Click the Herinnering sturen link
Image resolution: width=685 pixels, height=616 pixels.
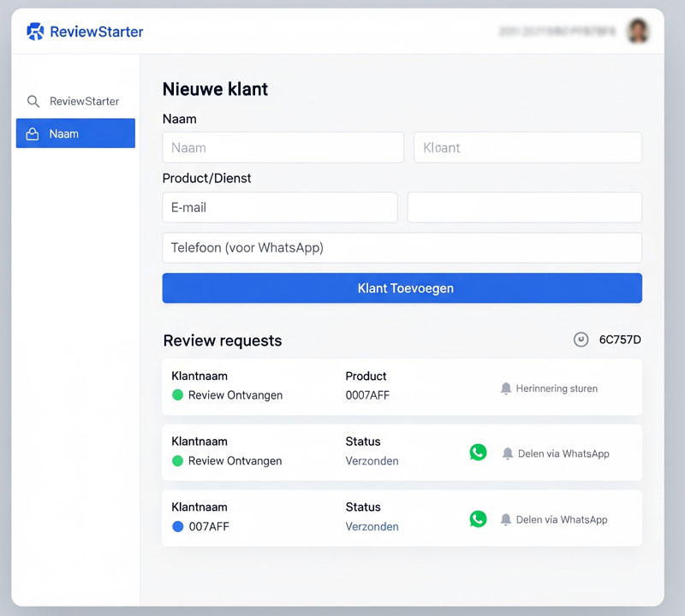click(x=557, y=388)
